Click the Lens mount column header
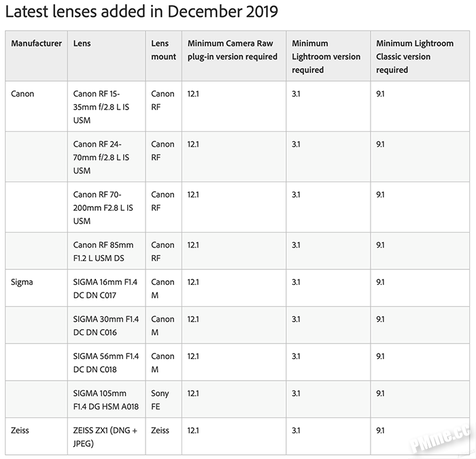Image resolution: width=476 pixels, height=459 pixels. pos(164,50)
